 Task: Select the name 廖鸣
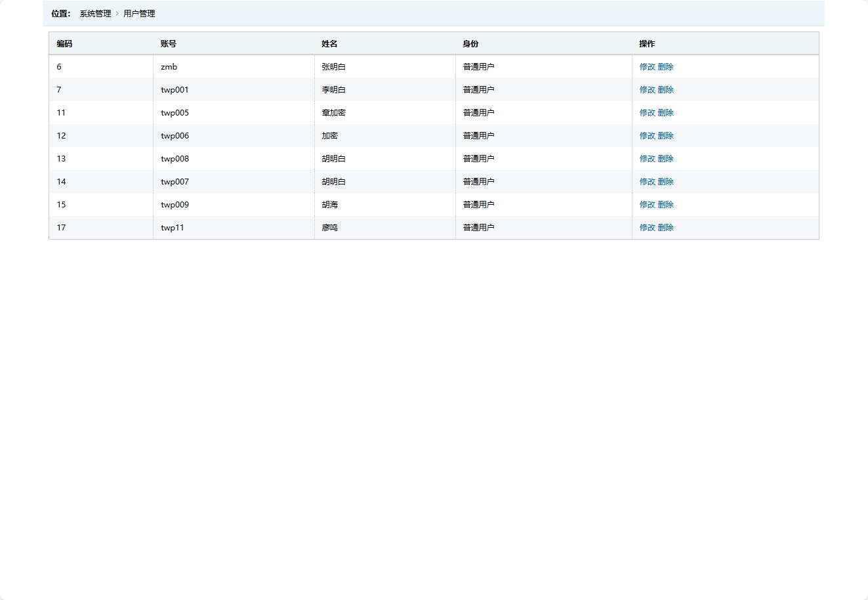(329, 228)
